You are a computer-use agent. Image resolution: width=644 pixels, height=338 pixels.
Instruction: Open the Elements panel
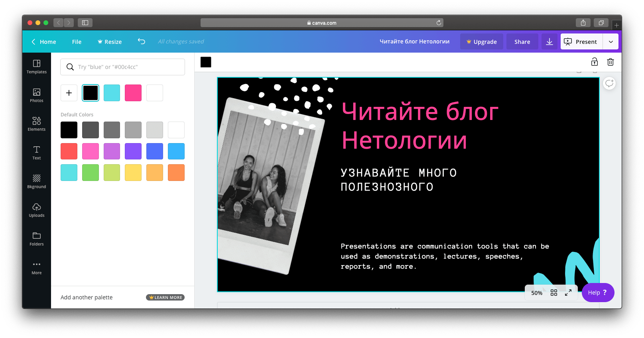[x=37, y=124]
